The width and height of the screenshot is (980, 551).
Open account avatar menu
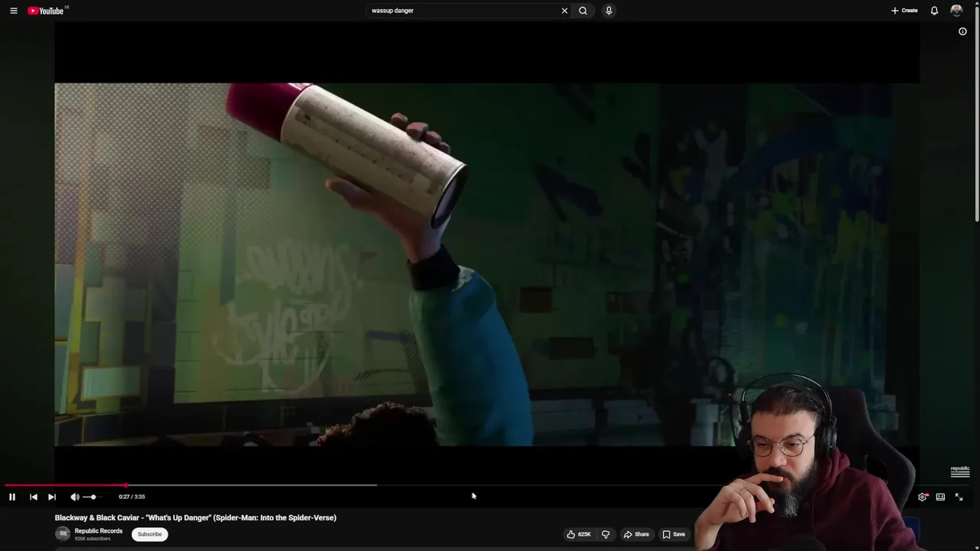[x=956, y=11]
